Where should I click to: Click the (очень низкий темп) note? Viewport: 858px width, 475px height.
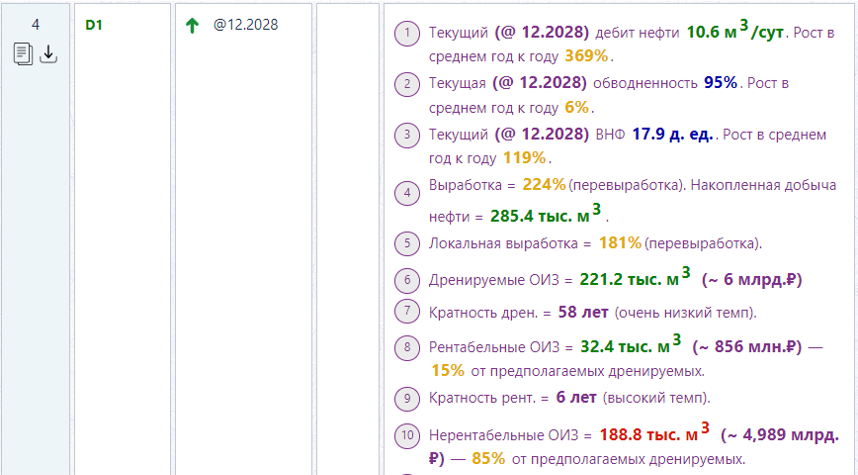pyautogui.click(x=685, y=313)
